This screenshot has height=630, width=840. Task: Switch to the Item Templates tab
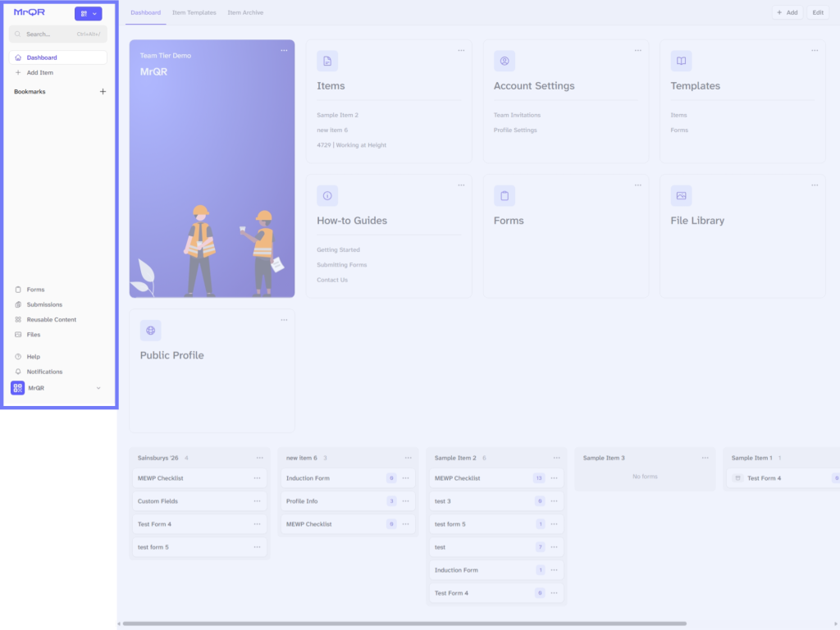tap(194, 12)
